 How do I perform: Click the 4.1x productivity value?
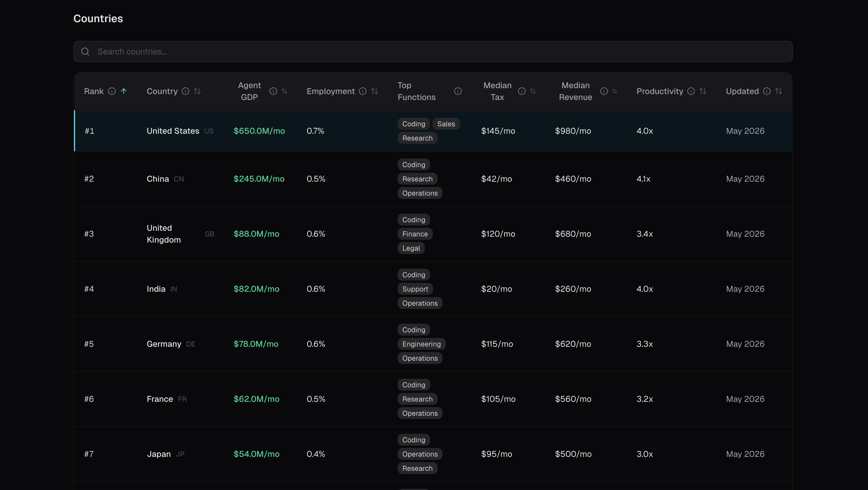click(x=643, y=179)
